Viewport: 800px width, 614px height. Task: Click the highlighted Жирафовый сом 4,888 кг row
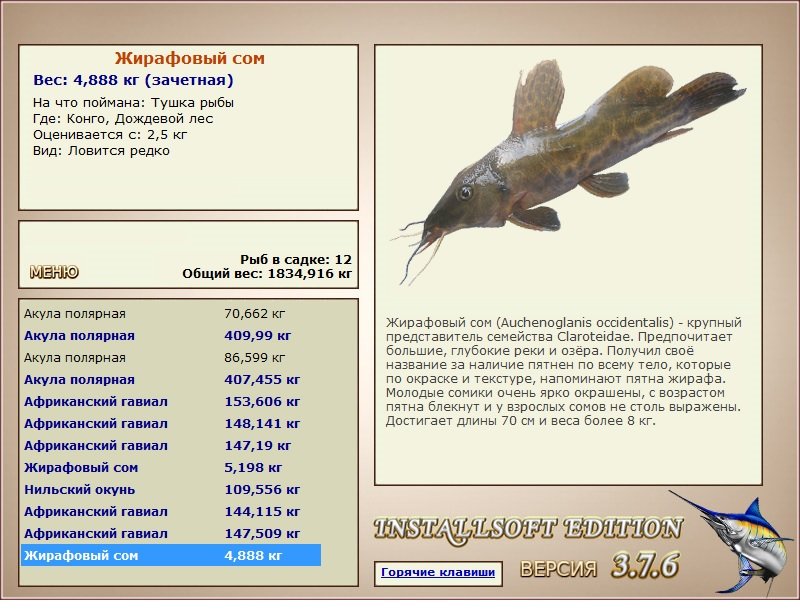click(171, 555)
